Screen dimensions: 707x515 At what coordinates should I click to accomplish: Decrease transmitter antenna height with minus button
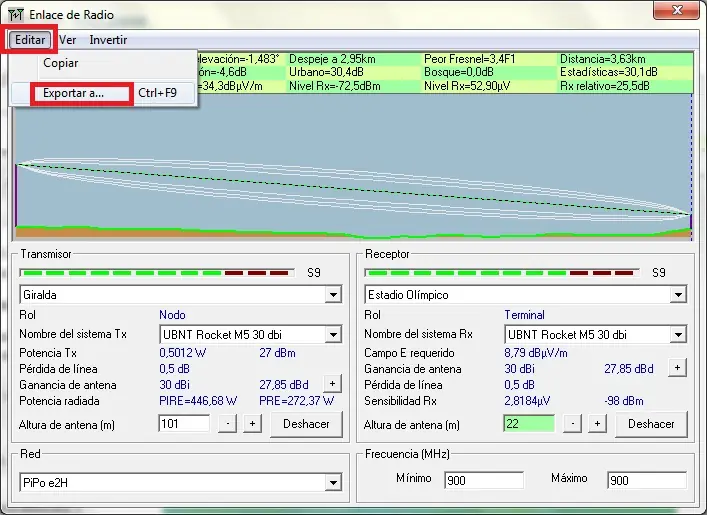pyautogui.click(x=228, y=424)
